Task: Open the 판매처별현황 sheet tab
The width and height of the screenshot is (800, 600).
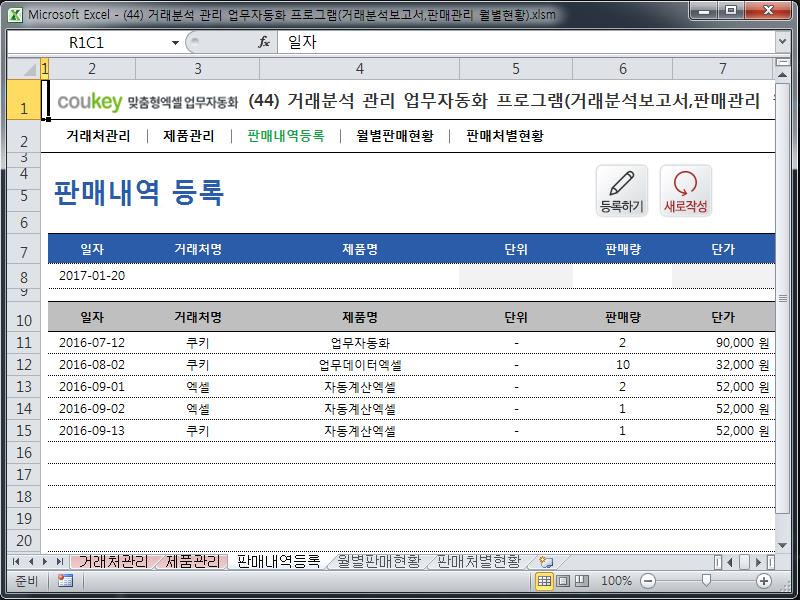Action: [479, 562]
